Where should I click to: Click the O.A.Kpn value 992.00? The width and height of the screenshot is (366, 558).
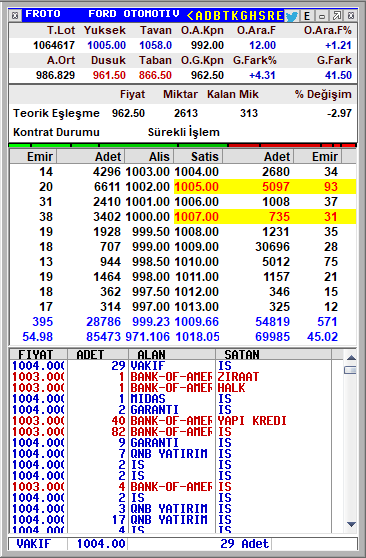tap(207, 45)
